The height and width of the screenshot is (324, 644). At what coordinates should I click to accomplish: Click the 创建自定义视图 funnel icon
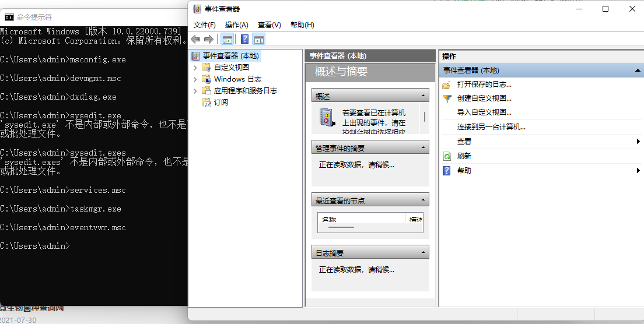click(x=446, y=98)
